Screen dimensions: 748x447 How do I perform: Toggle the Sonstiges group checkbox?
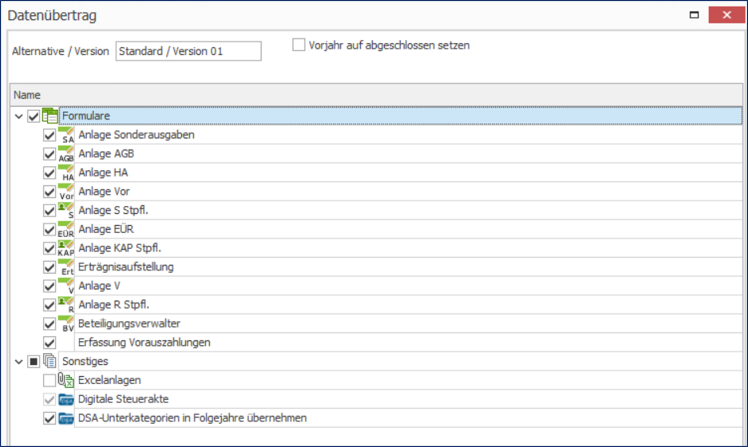33,362
